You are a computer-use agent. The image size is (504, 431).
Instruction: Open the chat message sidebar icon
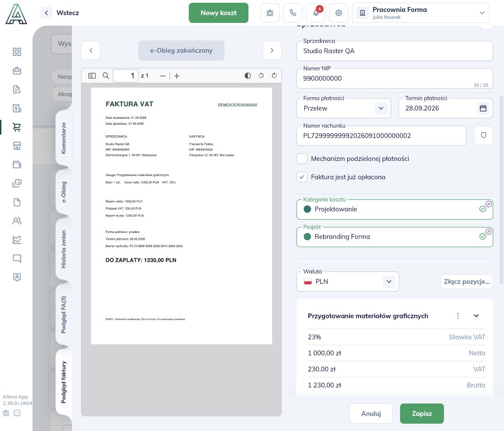[x=16, y=258]
